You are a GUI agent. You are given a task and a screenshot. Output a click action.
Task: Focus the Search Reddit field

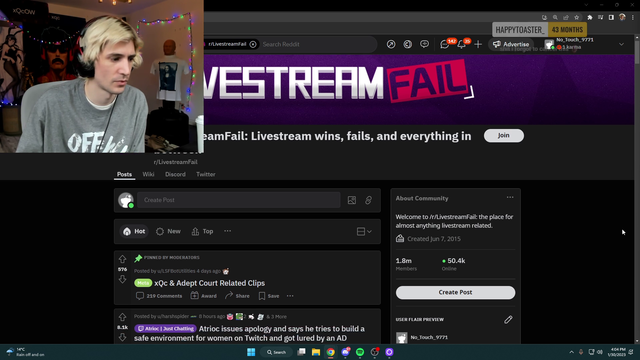[x=318, y=44]
